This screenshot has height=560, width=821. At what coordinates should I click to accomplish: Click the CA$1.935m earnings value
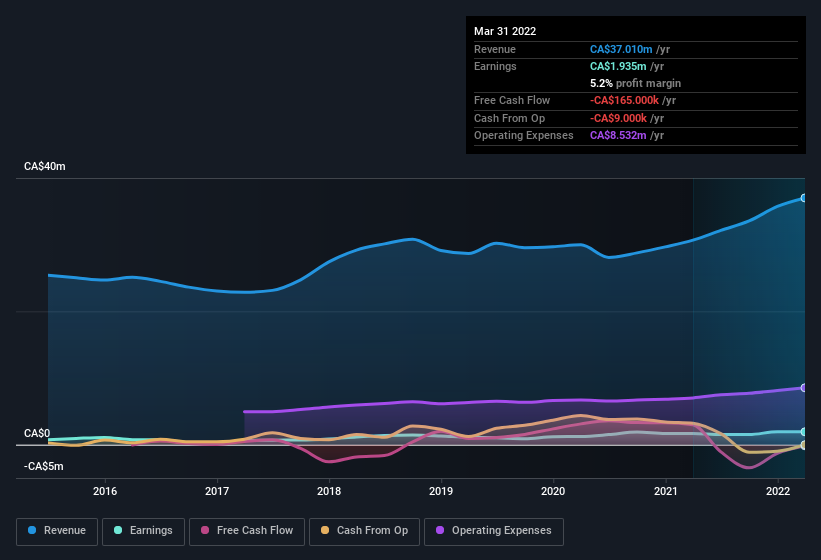point(618,66)
